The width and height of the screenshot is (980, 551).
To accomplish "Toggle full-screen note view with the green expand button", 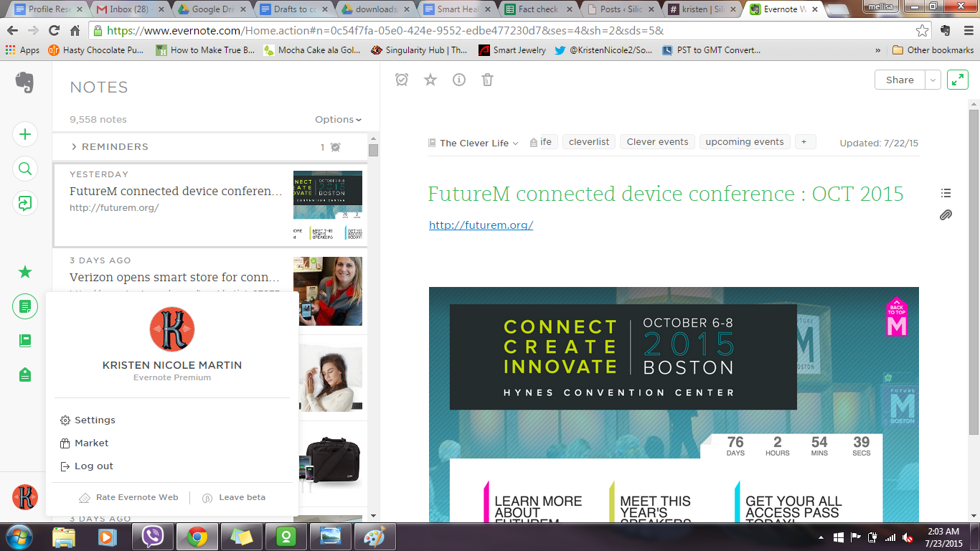I will tap(958, 80).
